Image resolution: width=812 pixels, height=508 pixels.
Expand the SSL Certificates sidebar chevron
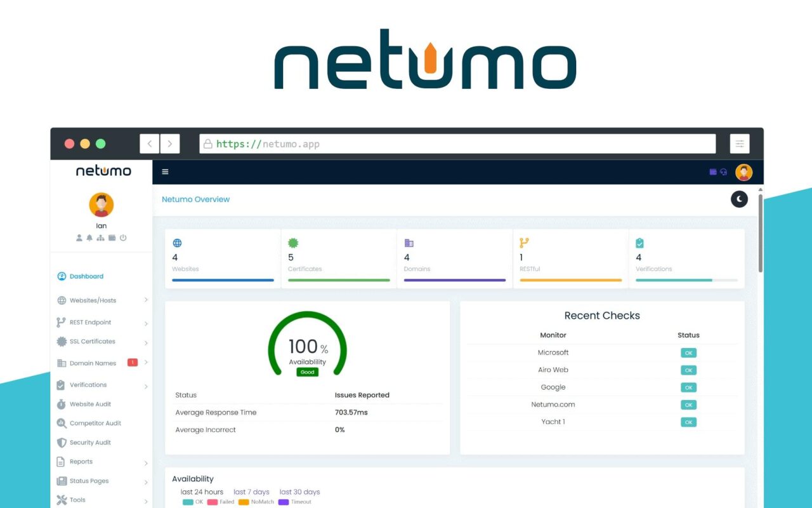(x=146, y=343)
